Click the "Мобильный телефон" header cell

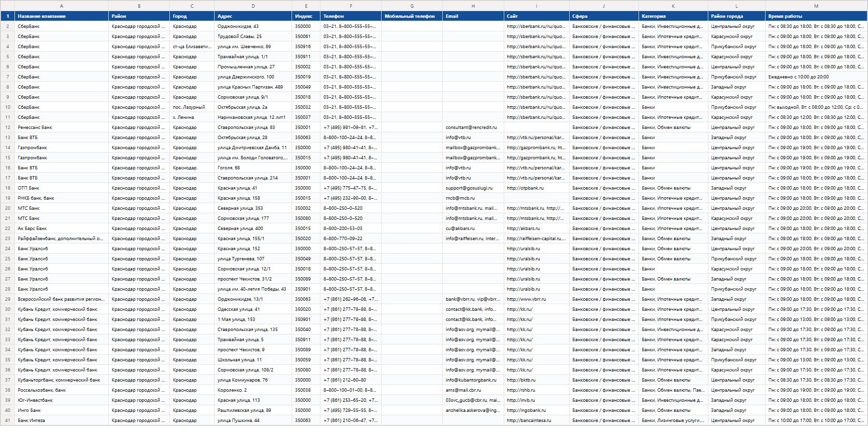coord(412,16)
